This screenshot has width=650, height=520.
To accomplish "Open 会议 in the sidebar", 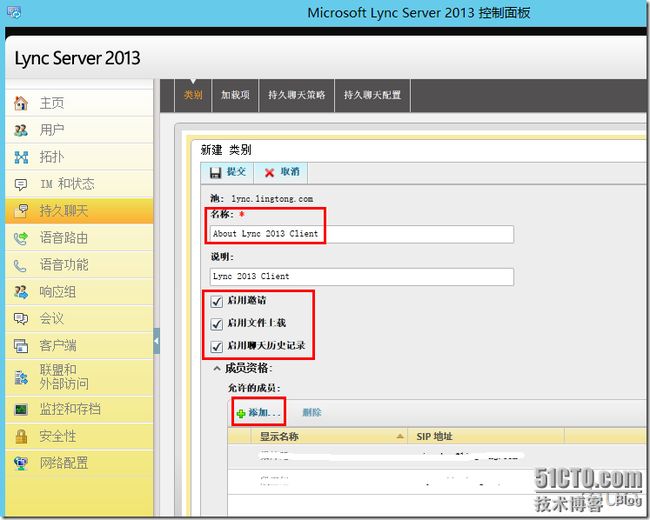I will (79, 318).
